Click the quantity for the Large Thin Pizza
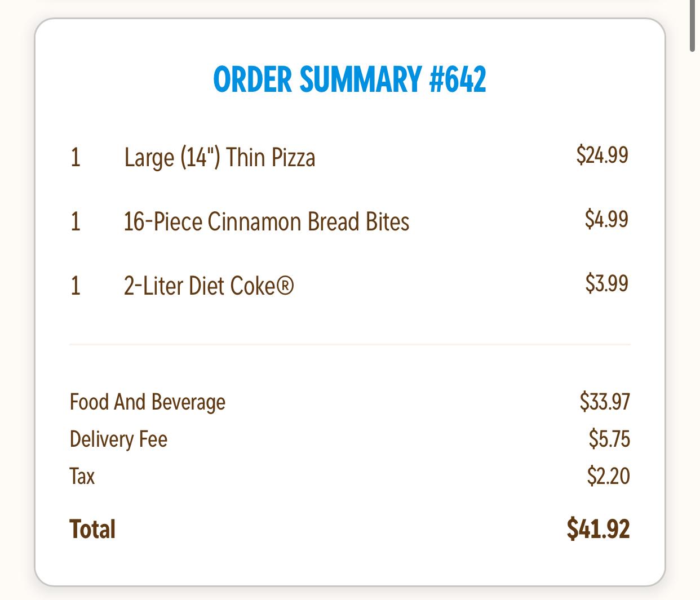This screenshot has height=600, width=700. 76,157
